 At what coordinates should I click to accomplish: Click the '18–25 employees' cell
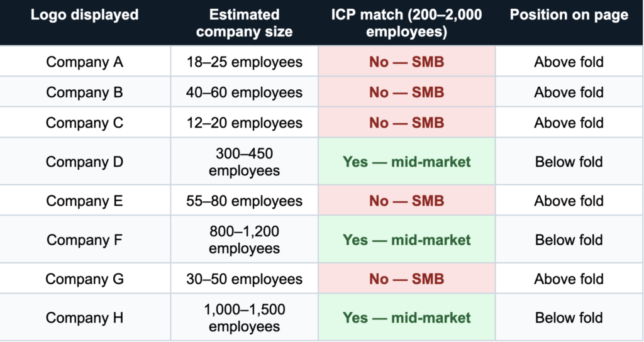244,62
